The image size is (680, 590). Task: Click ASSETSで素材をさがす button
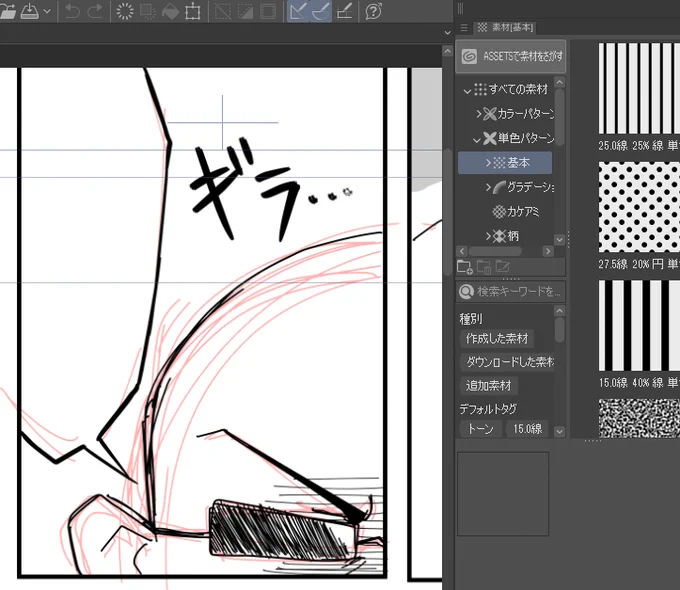(x=511, y=56)
